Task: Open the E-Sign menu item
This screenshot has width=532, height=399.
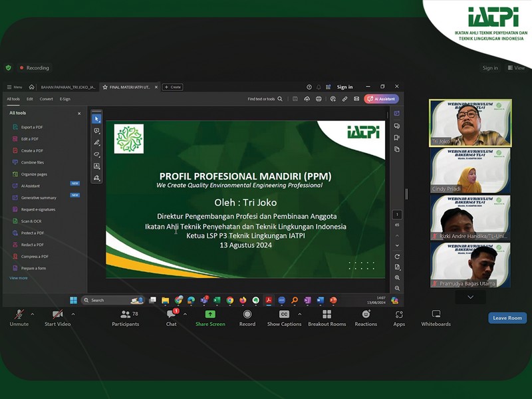Action: point(65,99)
